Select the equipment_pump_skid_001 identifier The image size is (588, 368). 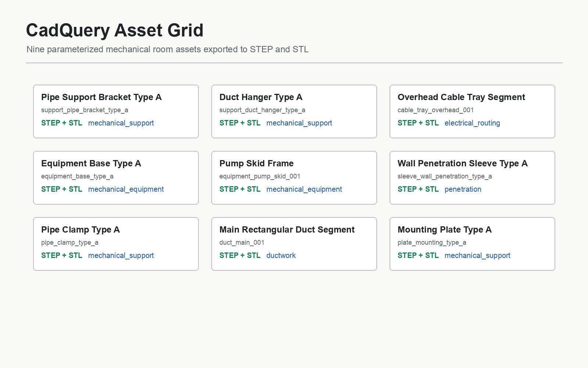(x=260, y=176)
